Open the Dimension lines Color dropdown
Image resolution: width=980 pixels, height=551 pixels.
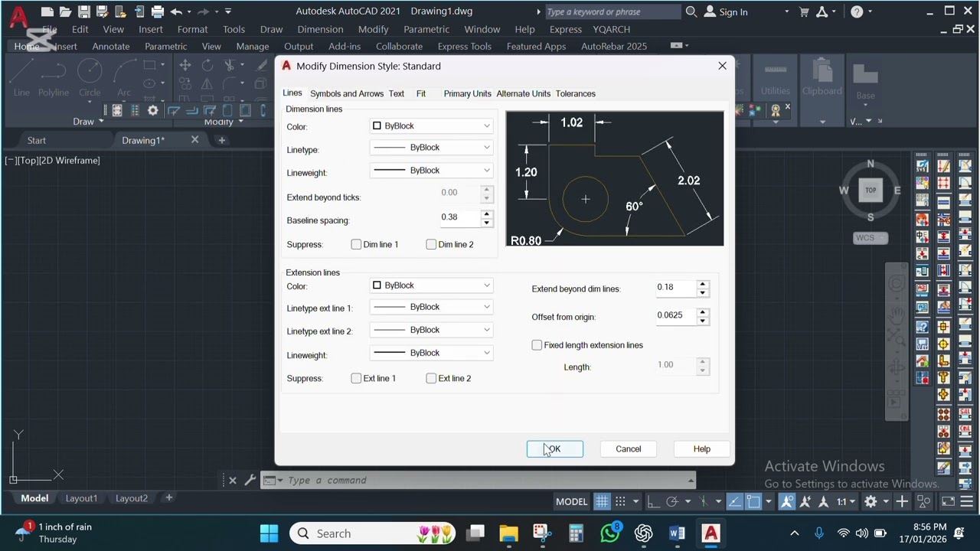point(432,126)
